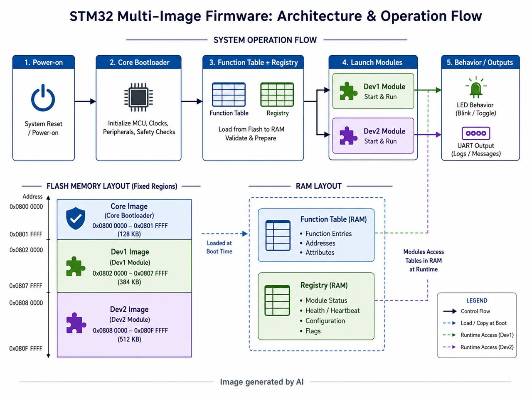This screenshot has width=532, height=399.
Task: Select 'Runtime Access (Dev1)' in the legend
Action: coord(478,335)
